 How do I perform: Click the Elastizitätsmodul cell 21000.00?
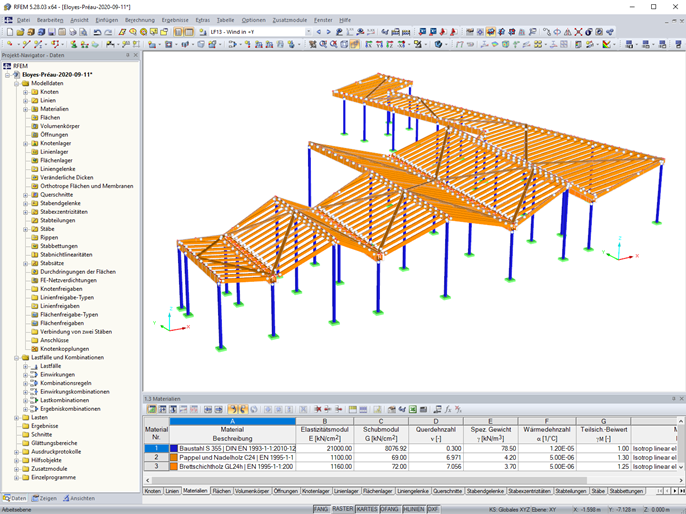(325, 449)
